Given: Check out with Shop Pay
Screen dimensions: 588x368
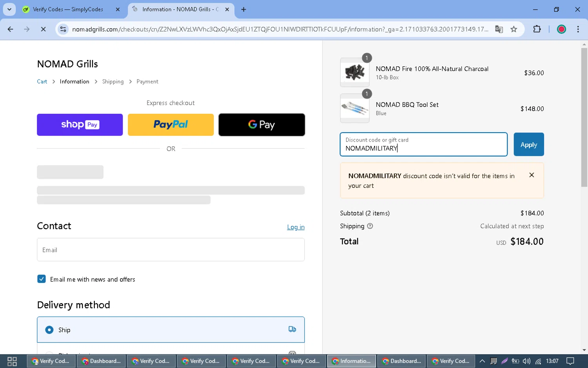Looking at the screenshot, I should [80, 125].
